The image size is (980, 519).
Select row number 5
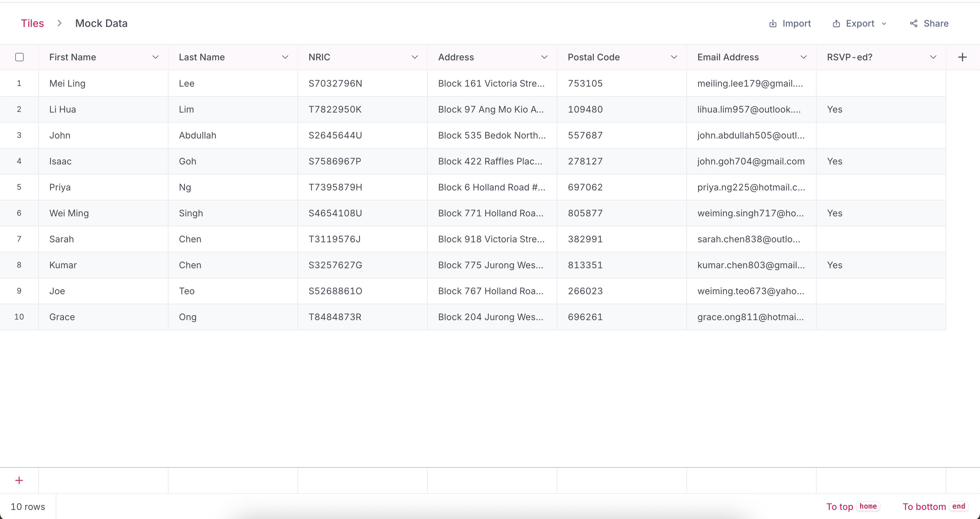[x=19, y=187]
